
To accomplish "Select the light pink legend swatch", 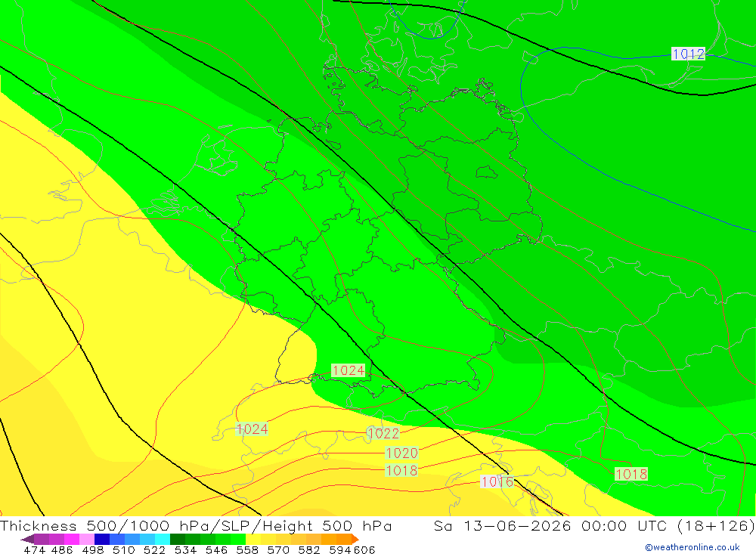I will pos(87,539).
